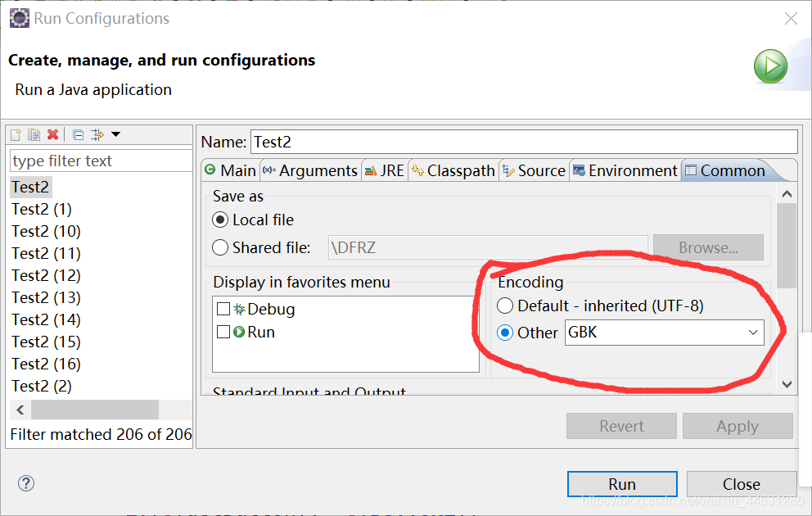Screen dimensions: 812x516
Task: Click the configuration list horizontal scrollbar thumb
Action: (95, 410)
